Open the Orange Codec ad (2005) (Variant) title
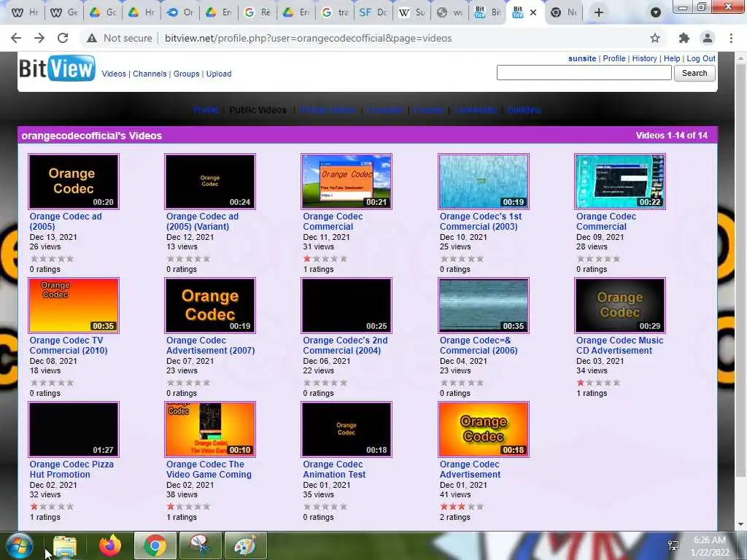Image resolution: width=747 pixels, height=560 pixels. point(203,222)
